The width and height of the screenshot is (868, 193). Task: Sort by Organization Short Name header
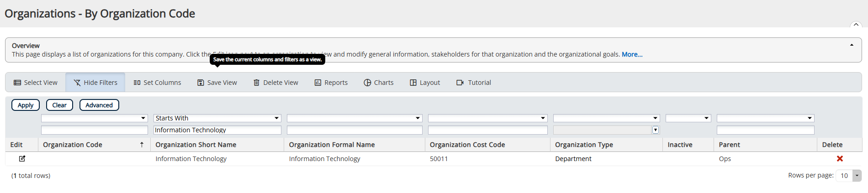[x=196, y=145]
